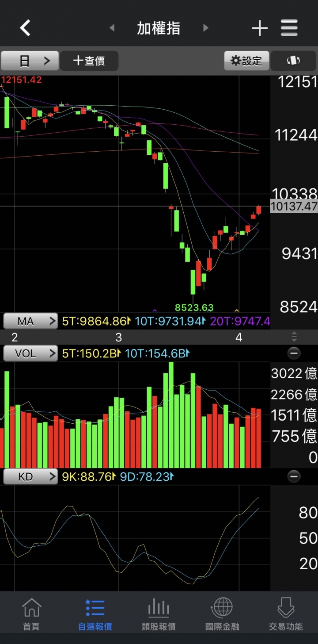Tap the 20T:9747.4 moving average value
The width and height of the screenshot is (318, 644).
click(240, 321)
